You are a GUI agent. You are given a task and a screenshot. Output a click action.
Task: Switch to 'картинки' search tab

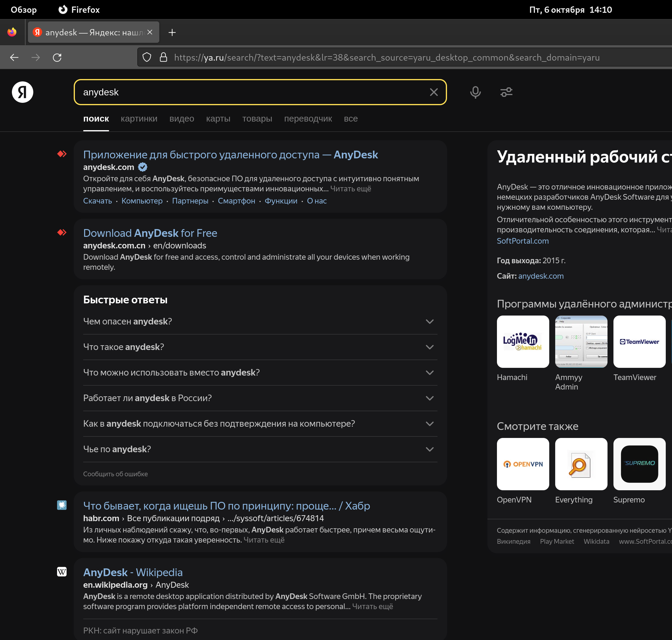139,119
